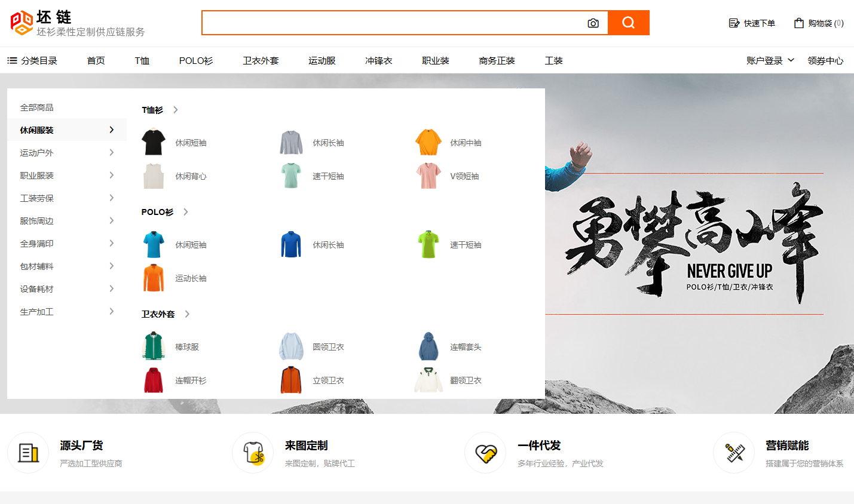This screenshot has width=854, height=504.
Task: Click inside the search input field
Action: point(394,23)
